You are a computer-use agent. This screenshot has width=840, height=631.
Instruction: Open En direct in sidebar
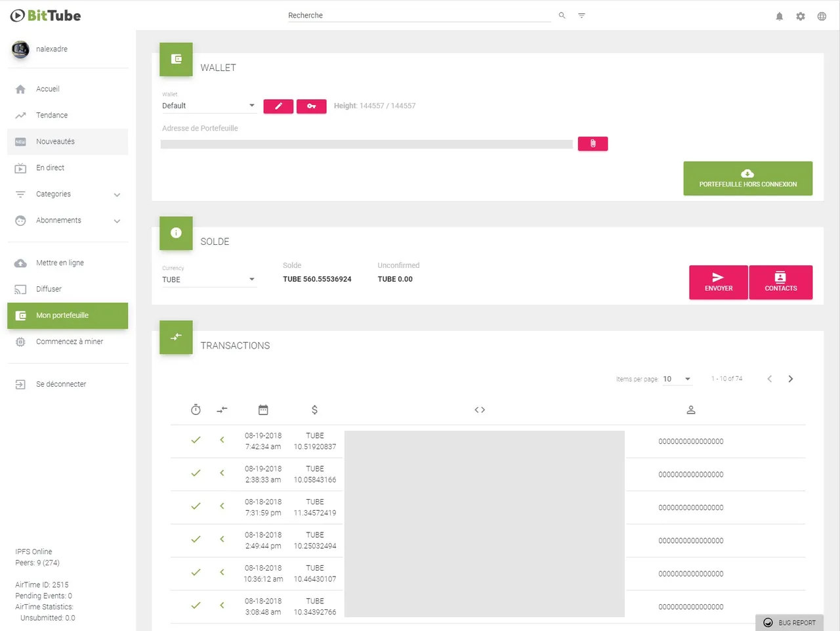point(68,168)
